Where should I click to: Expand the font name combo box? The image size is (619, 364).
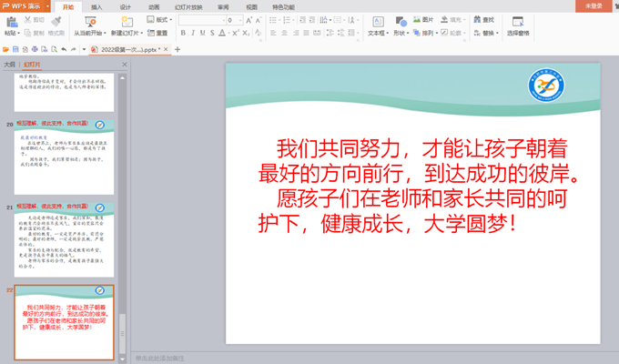pos(223,19)
